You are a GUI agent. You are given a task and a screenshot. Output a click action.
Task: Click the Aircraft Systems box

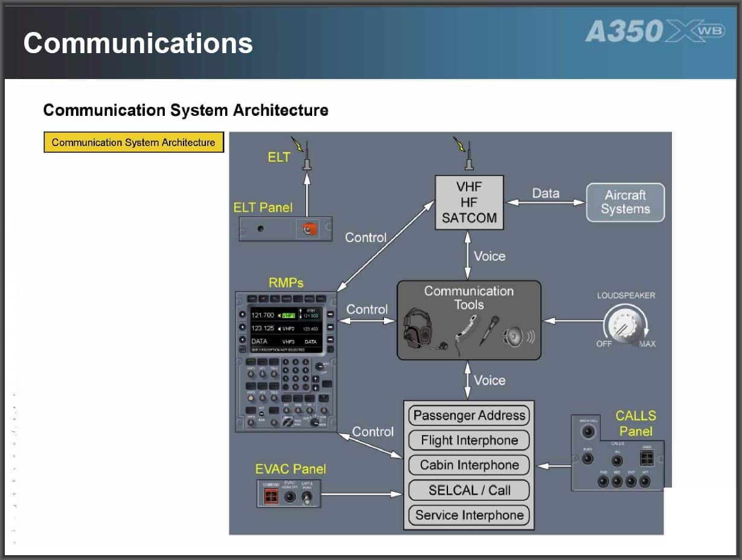pyautogui.click(x=625, y=203)
